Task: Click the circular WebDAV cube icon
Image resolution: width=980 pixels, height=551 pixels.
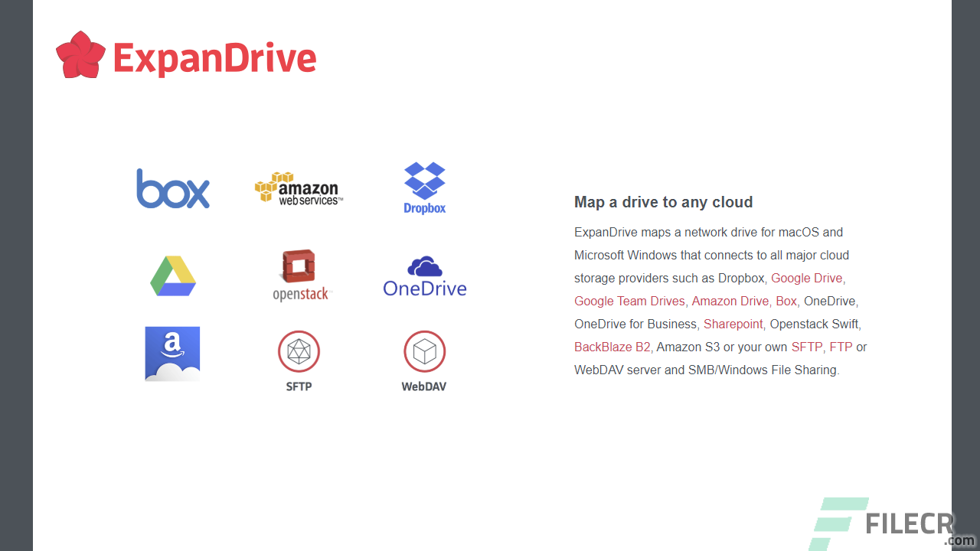Action: (425, 352)
